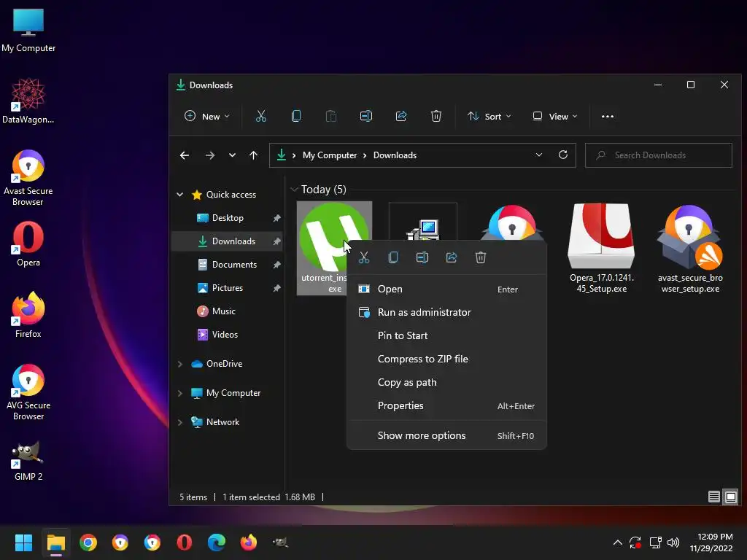This screenshot has height=560, width=747.
Task: Switch to details view layout icon
Action: pos(713,497)
